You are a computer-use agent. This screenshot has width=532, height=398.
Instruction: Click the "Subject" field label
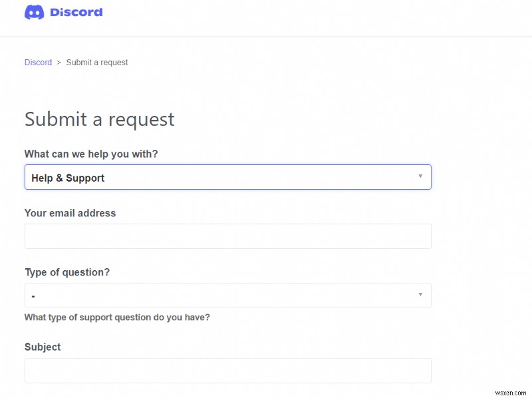(42, 347)
